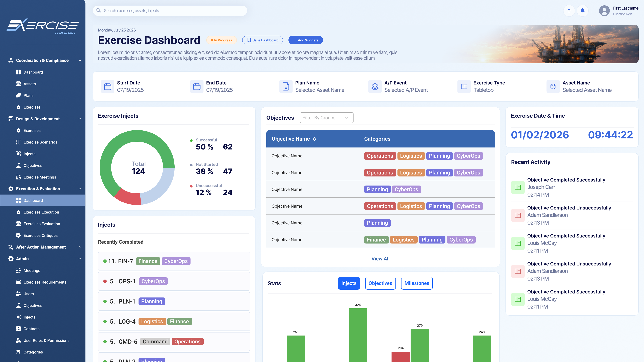
Task: Click the End Date calendar icon
Action: (197, 86)
